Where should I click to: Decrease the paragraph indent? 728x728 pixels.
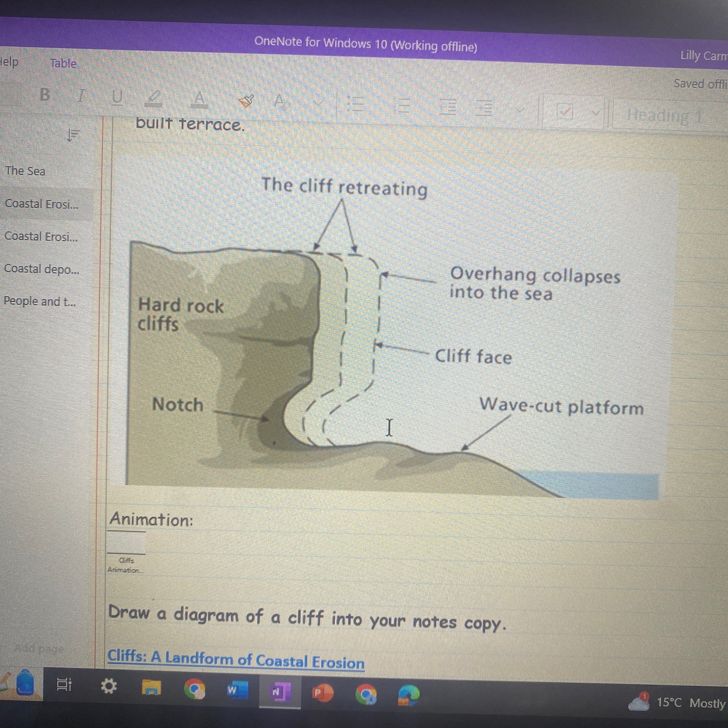[x=448, y=106]
